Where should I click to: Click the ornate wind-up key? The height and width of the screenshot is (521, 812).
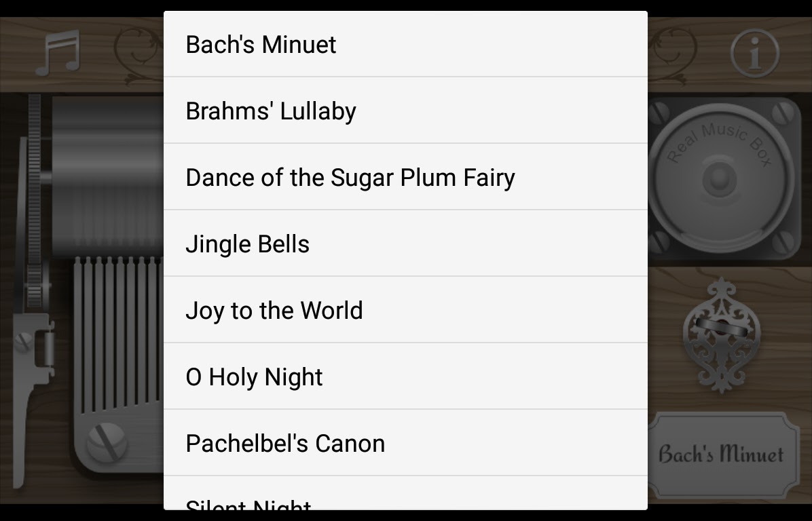coord(723,334)
